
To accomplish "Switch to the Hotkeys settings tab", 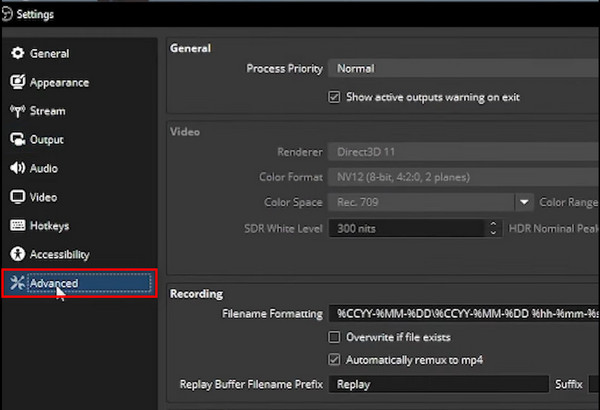I will point(50,226).
